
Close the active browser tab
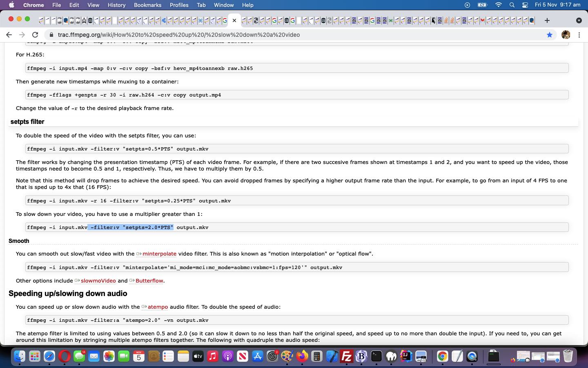[234, 20]
